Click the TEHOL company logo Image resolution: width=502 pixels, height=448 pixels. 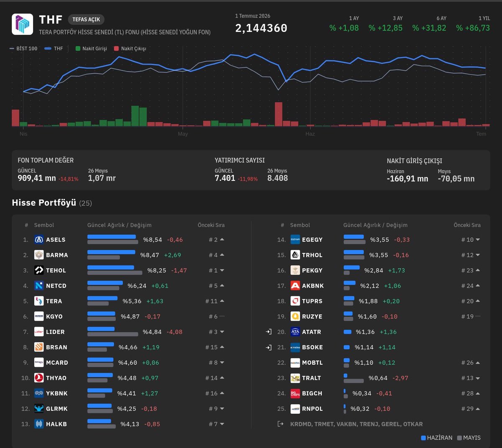[39, 270]
